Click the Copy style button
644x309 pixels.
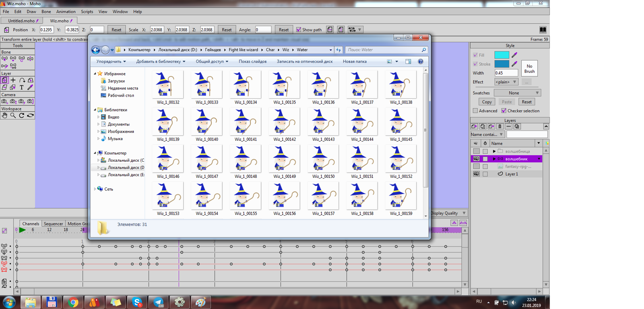[487, 102]
